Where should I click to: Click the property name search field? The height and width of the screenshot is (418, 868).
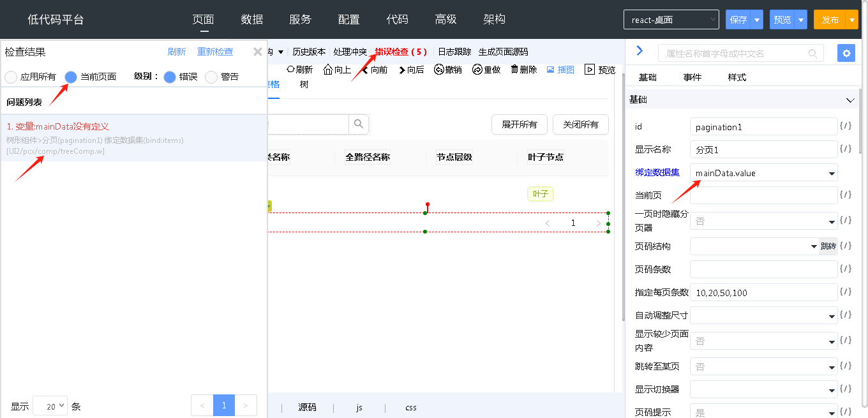click(734, 54)
